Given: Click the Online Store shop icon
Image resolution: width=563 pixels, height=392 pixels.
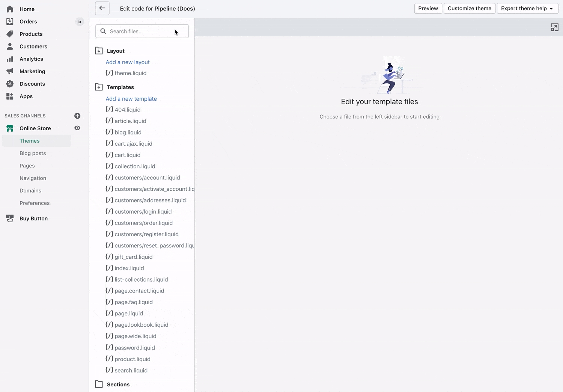Looking at the screenshot, I should pos(10,128).
